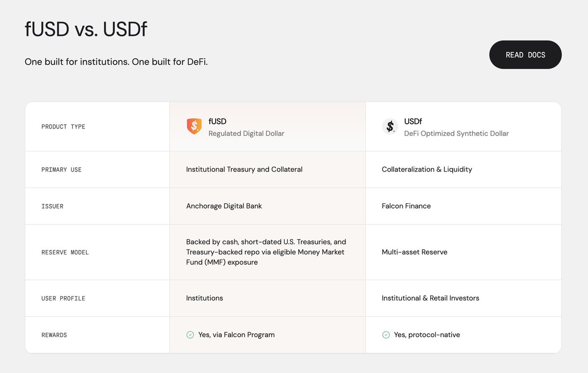The image size is (588, 373).
Task: Click the USDf dollar sign logo
Action: (x=390, y=126)
